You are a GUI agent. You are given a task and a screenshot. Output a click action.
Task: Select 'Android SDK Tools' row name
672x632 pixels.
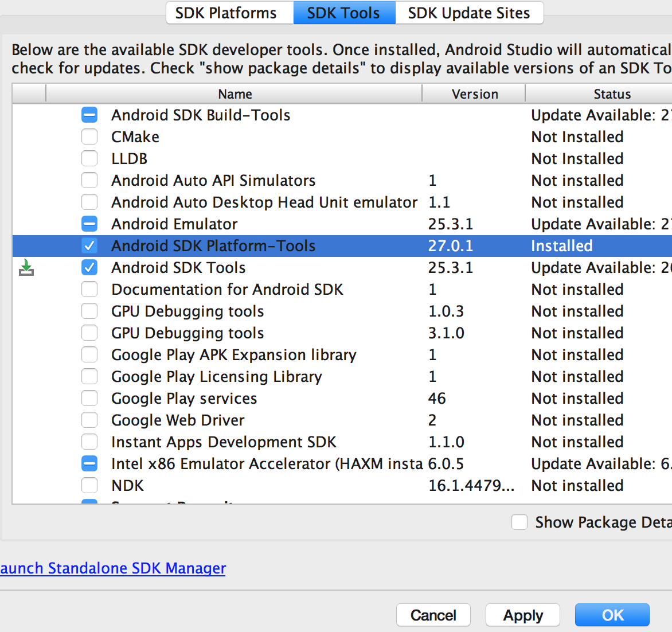click(x=179, y=268)
